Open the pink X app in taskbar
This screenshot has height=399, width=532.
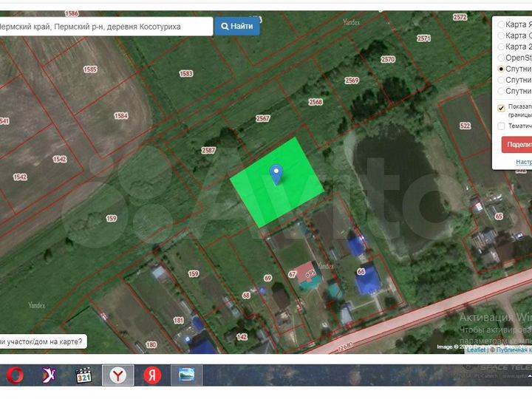tap(50, 375)
